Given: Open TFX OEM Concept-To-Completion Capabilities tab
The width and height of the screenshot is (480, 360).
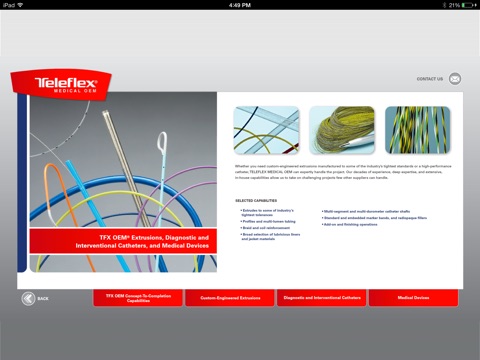Looking at the screenshot, I should (x=138, y=298).
